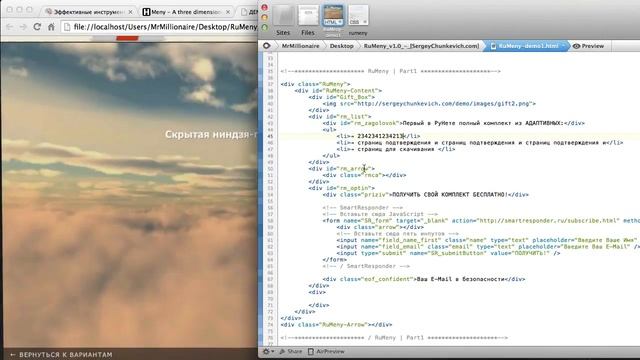This screenshot has width=640, height=360.
Task: Click the 'страниц для скачивания' list item line
Action: click(x=396, y=149)
